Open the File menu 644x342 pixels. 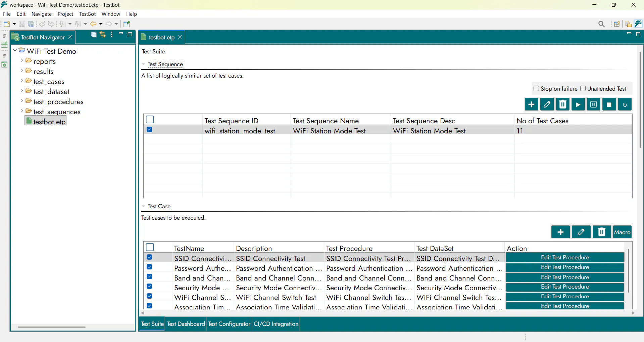(7, 14)
